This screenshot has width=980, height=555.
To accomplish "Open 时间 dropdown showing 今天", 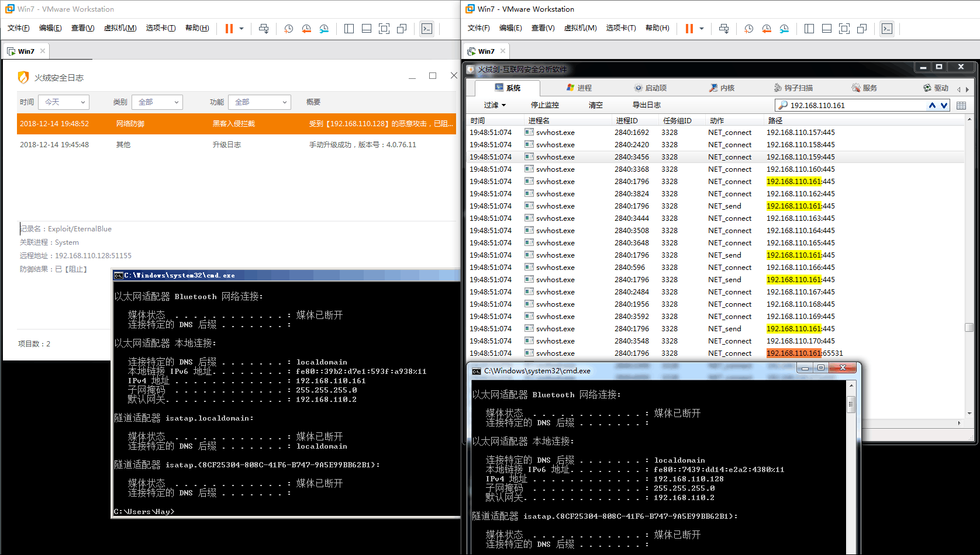I will coord(64,102).
